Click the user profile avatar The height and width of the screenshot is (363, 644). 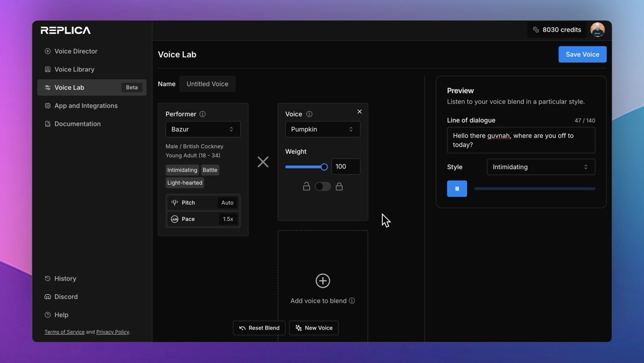pyautogui.click(x=597, y=30)
